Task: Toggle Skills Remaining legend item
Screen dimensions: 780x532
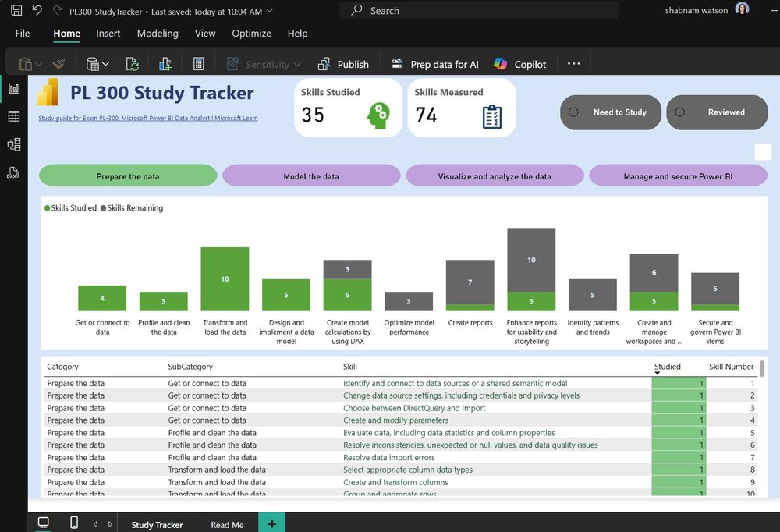Action: click(132, 208)
